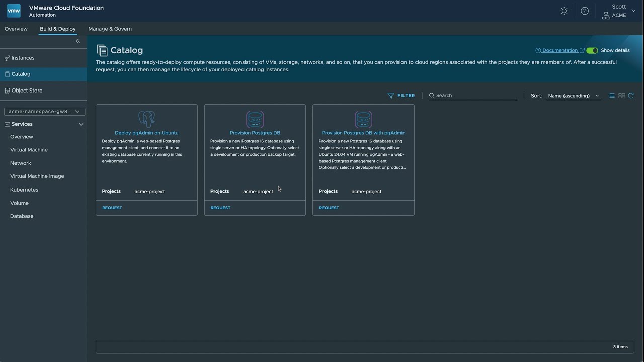Image resolution: width=644 pixels, height=362 pixels.
Task: Toggle the Show details switch
Action: point(592,50)
